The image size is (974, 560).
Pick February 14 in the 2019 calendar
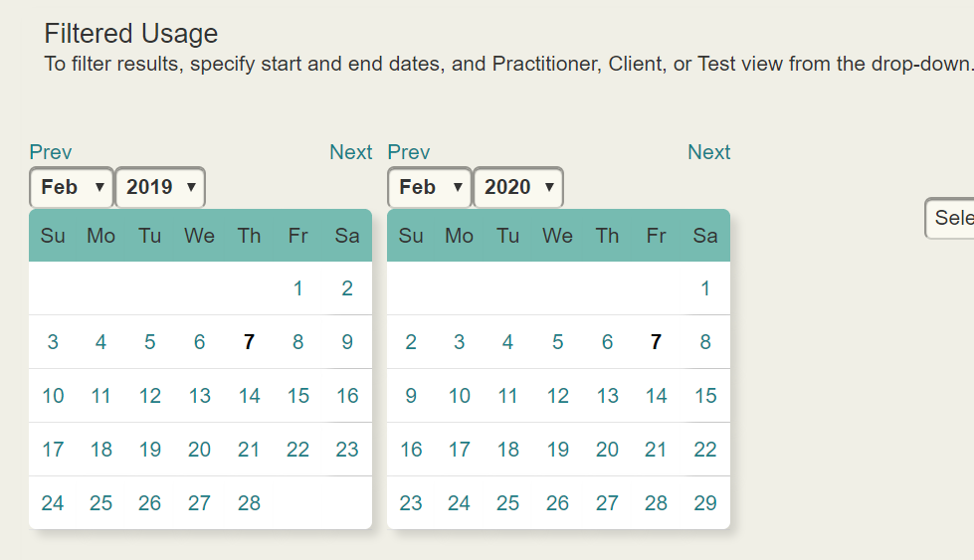pos(249,396)
